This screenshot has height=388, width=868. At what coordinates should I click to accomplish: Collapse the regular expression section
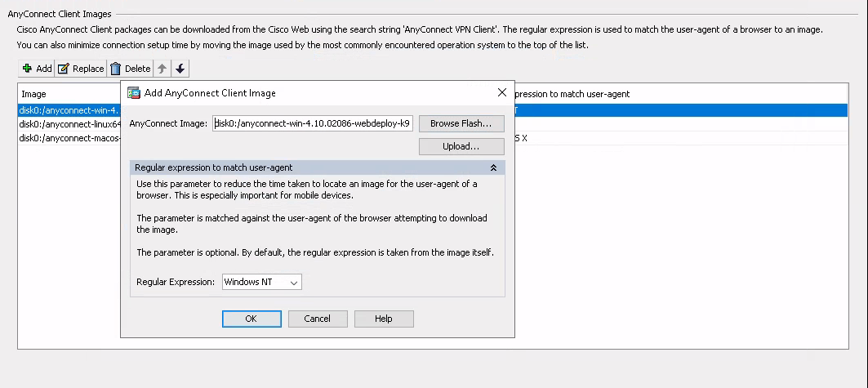493,167
